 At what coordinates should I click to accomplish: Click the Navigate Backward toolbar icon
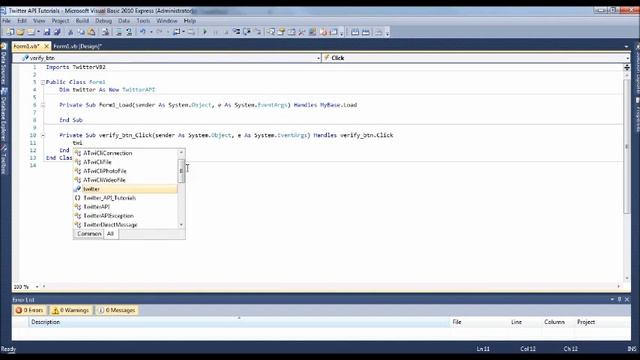tap(176, 32)
